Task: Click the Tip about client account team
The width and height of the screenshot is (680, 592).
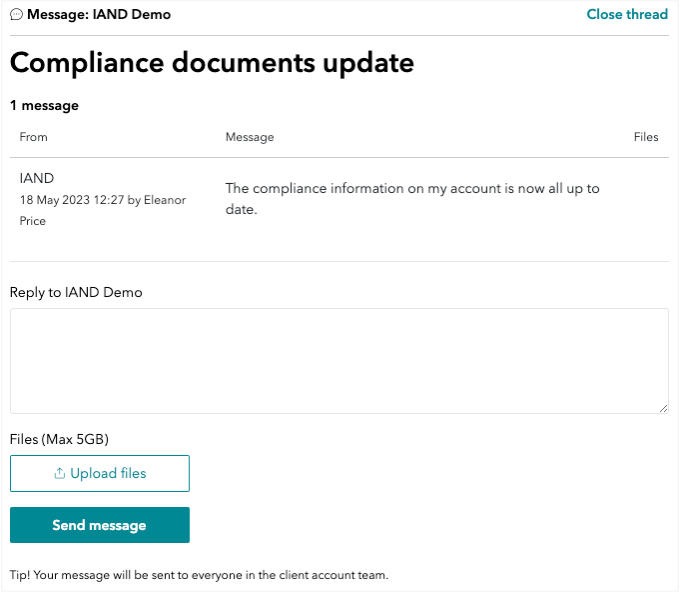Action: tap(199, 575)
